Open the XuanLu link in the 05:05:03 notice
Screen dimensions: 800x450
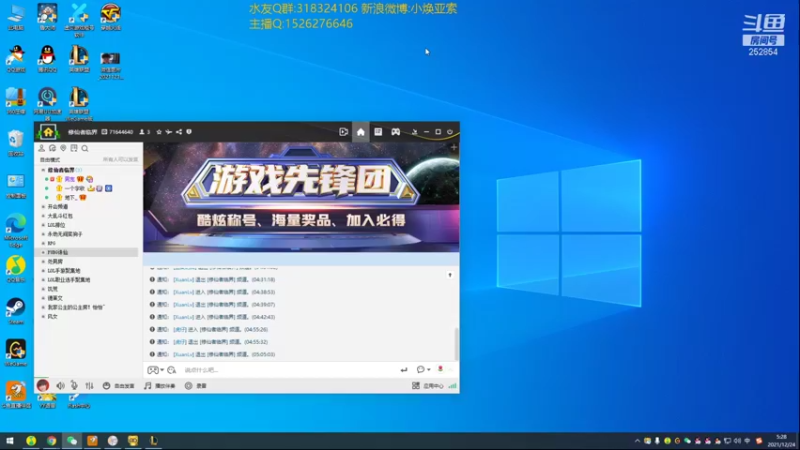tap(184, 354)
